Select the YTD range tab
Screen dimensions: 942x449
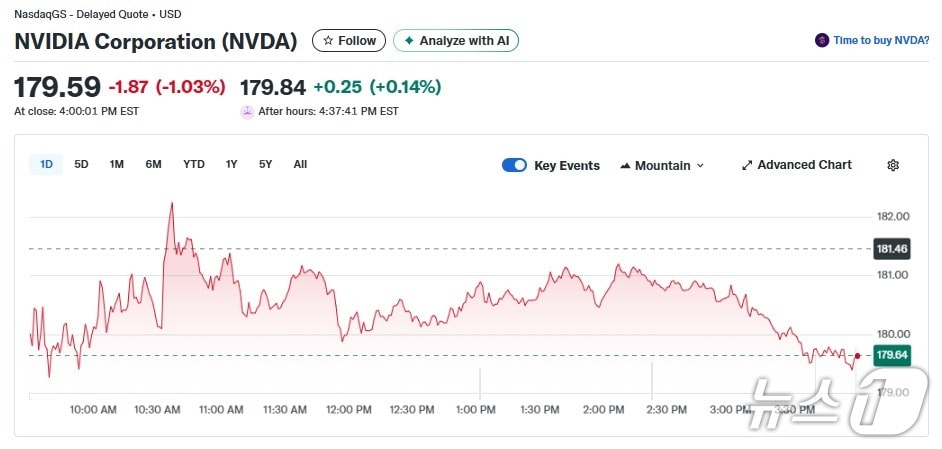194,164
